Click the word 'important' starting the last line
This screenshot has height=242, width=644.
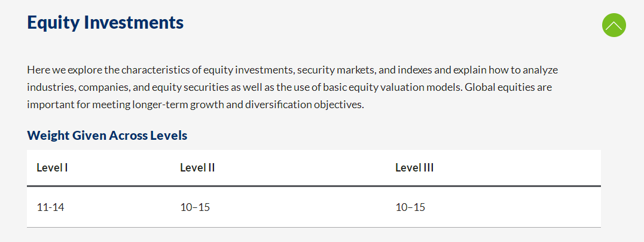(50, 105)
